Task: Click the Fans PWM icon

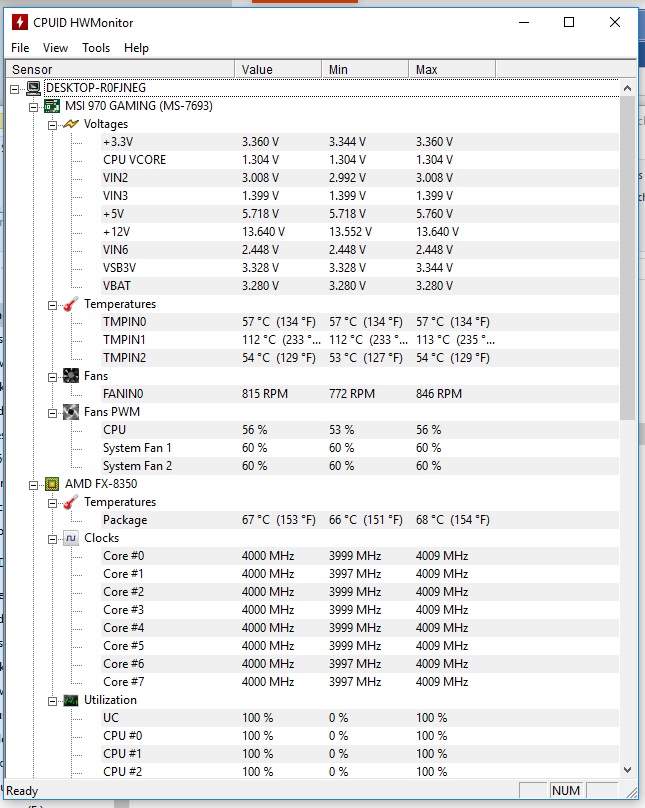Action: coord(71,412)
